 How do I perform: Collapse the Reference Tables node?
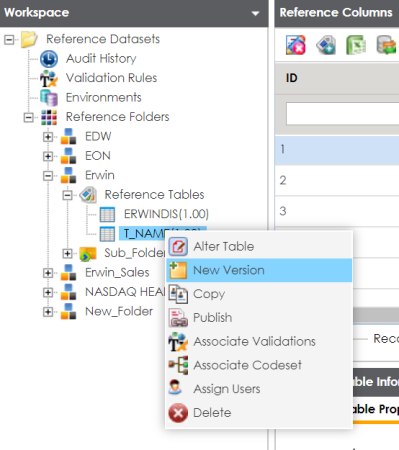[67, 195]
